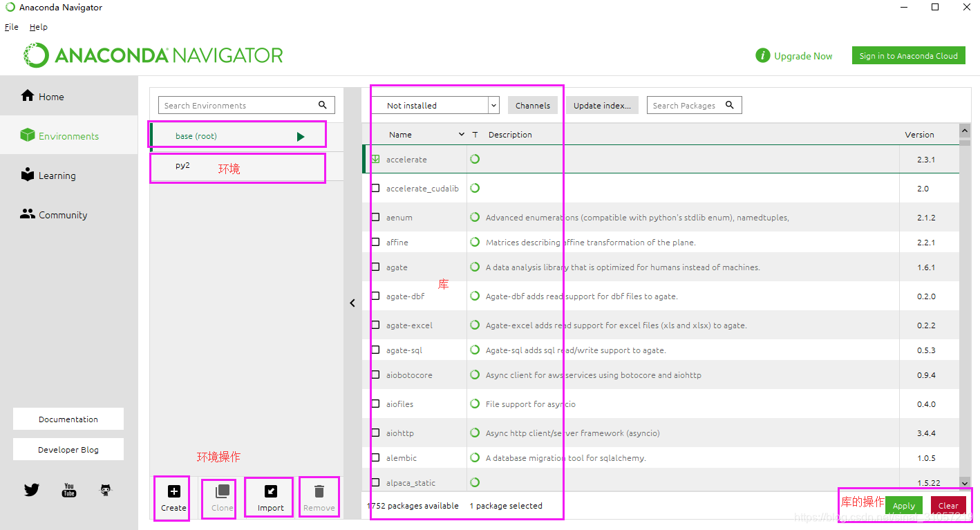Viewport: 980px width, 530px height.
Task: Run base (root) with the green play arrow
Action: (x=301, y=136)
